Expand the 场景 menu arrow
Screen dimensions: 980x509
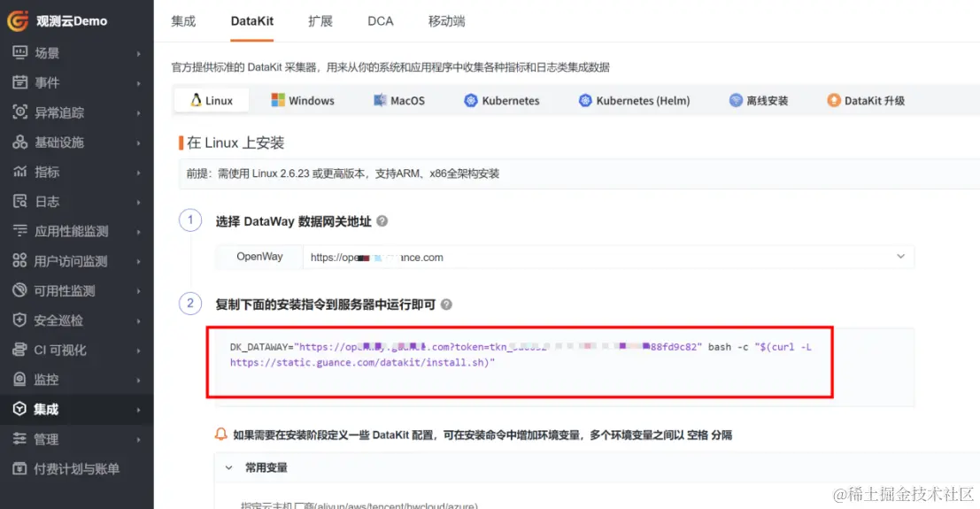click(x=138, y=54)
